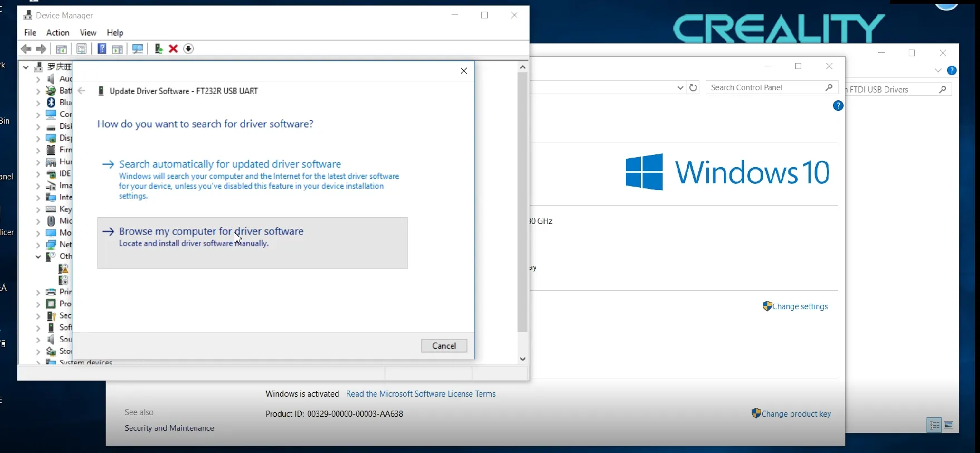980x453 pixels.
Task: Click the circled down-arrow toolbar icon
Action: click(x=189, y=49)
